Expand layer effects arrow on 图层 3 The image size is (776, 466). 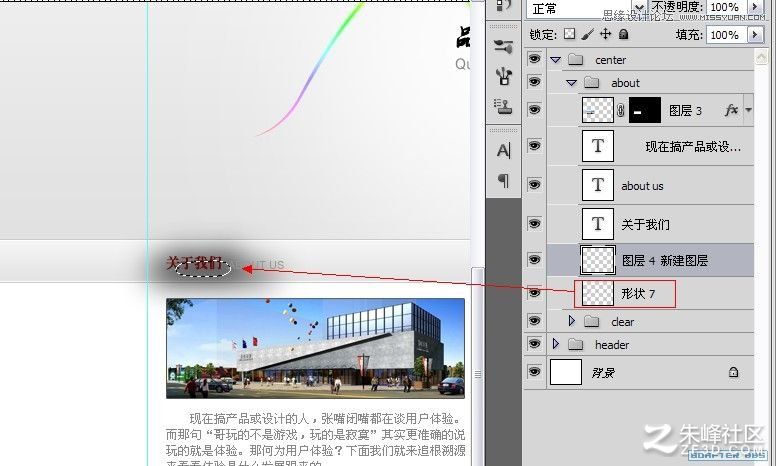(748, 110)
